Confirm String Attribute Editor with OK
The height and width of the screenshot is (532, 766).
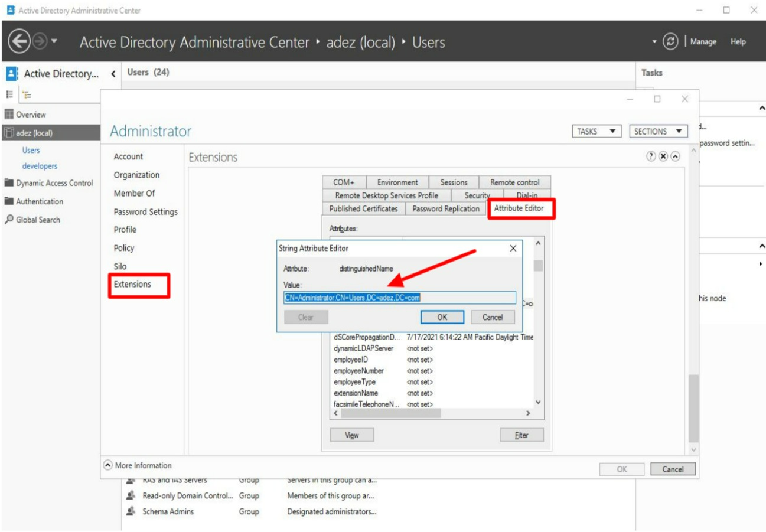[x=442, y=317]
